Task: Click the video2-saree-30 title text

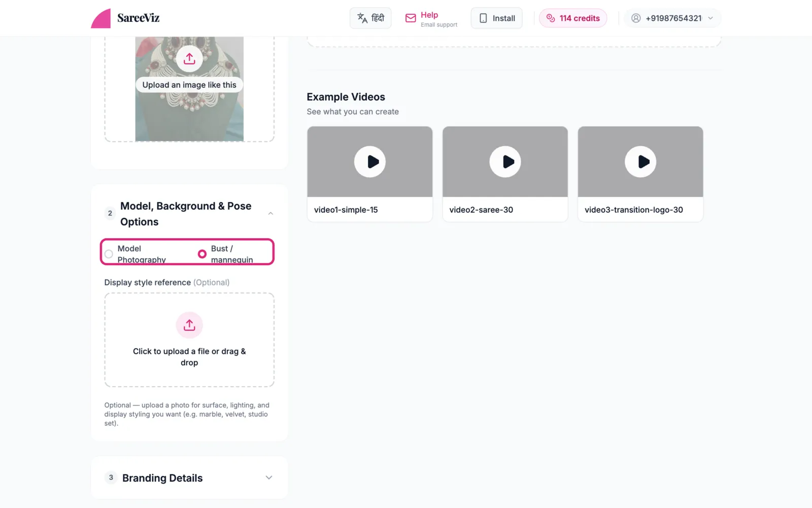Action: click(x=481, y=210)
